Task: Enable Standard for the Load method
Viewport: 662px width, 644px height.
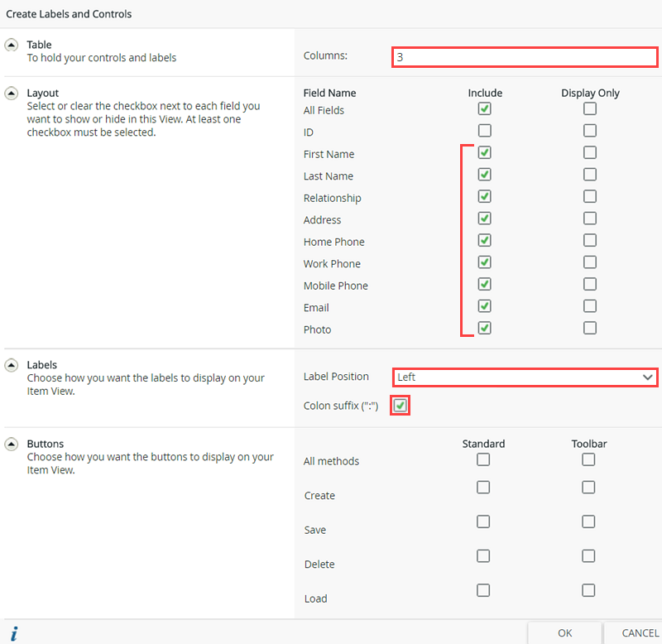Action: 483,590
